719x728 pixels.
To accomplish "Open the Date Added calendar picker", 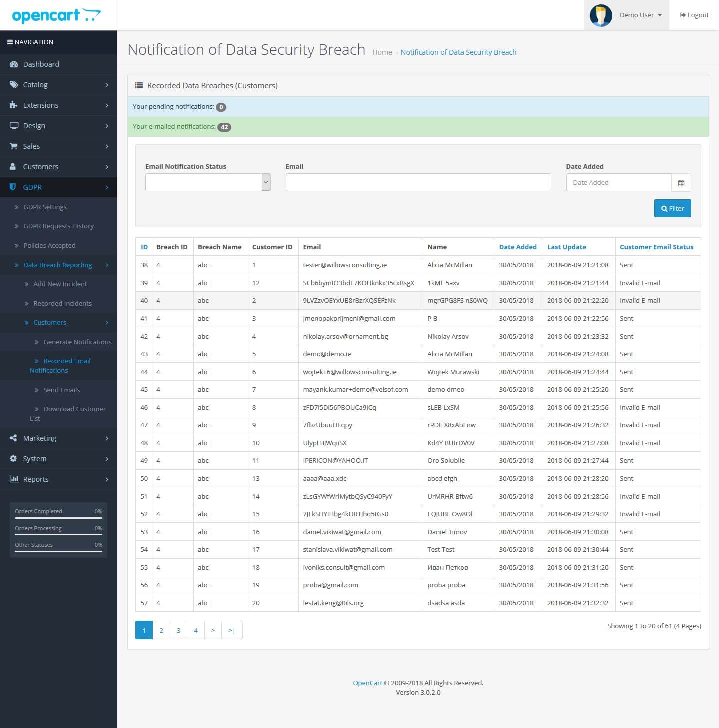I will coord(681,183).
